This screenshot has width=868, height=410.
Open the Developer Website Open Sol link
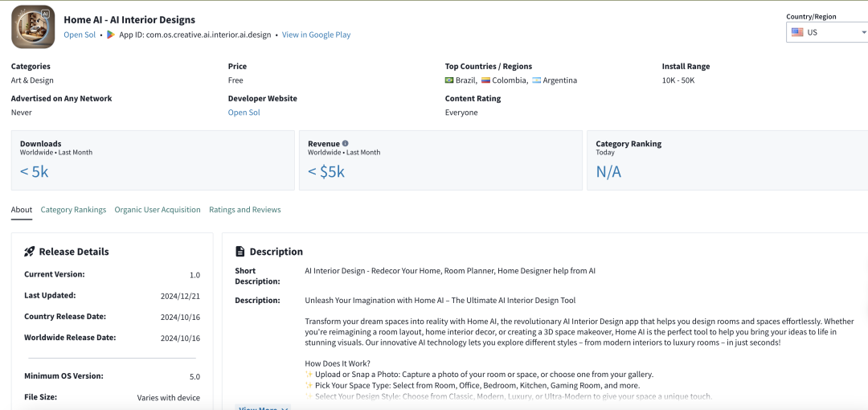(244, 113)
